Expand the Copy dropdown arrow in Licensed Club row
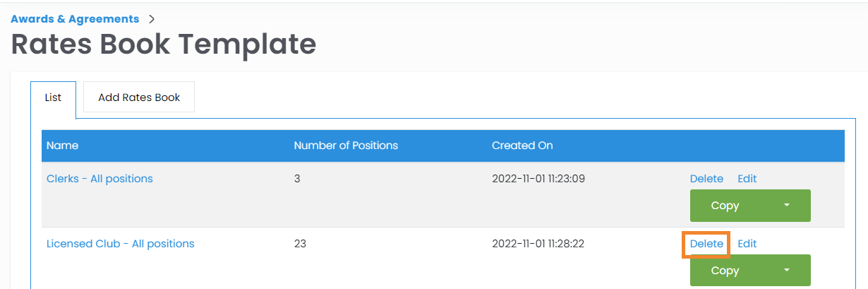Viewport: 868px width, 289px height. [787, 271]
